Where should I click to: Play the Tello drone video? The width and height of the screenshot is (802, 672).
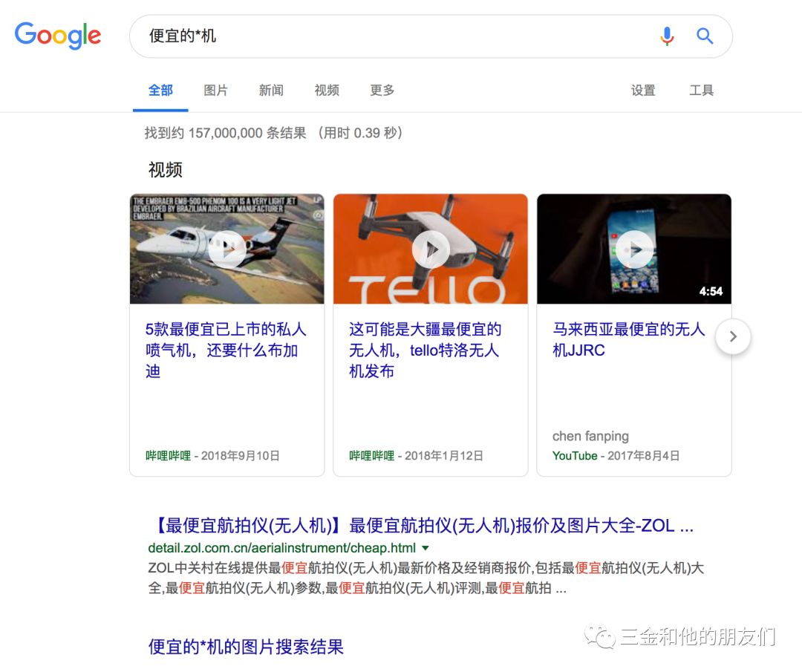click(x=431, y=249)
